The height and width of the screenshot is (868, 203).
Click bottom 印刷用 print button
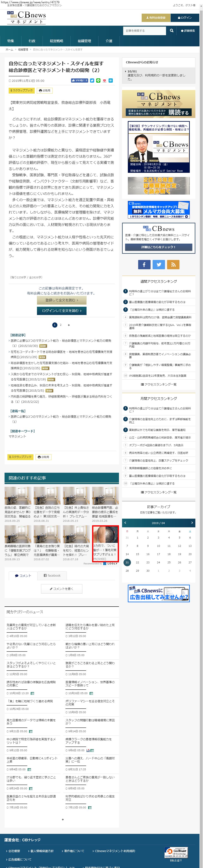(x=43, y=457)
